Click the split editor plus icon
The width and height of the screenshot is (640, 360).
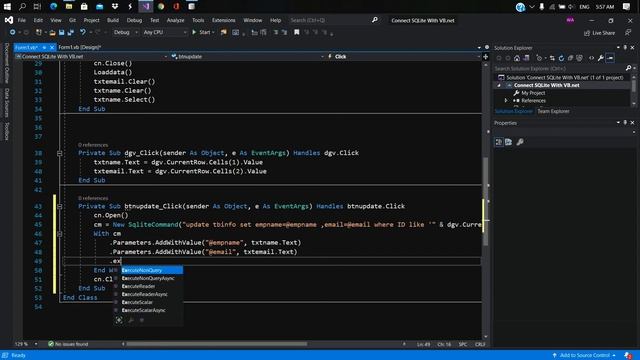(x=485, y=57)
